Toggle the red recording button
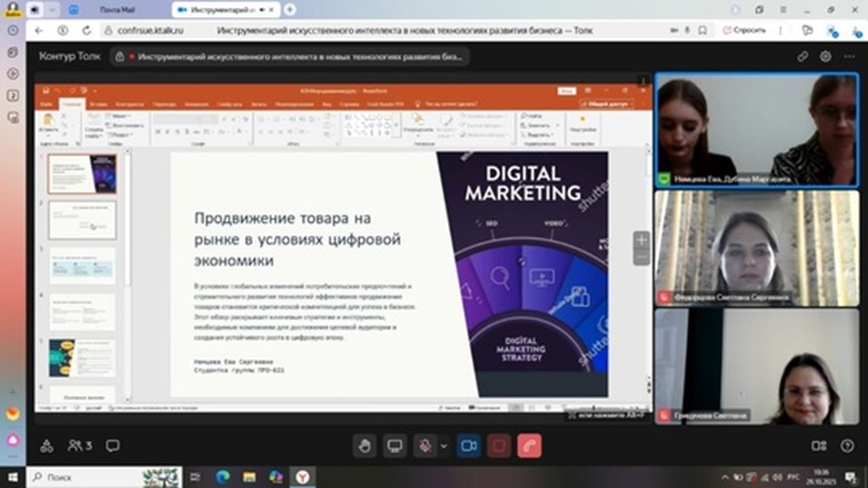 (x=499, y=446)
